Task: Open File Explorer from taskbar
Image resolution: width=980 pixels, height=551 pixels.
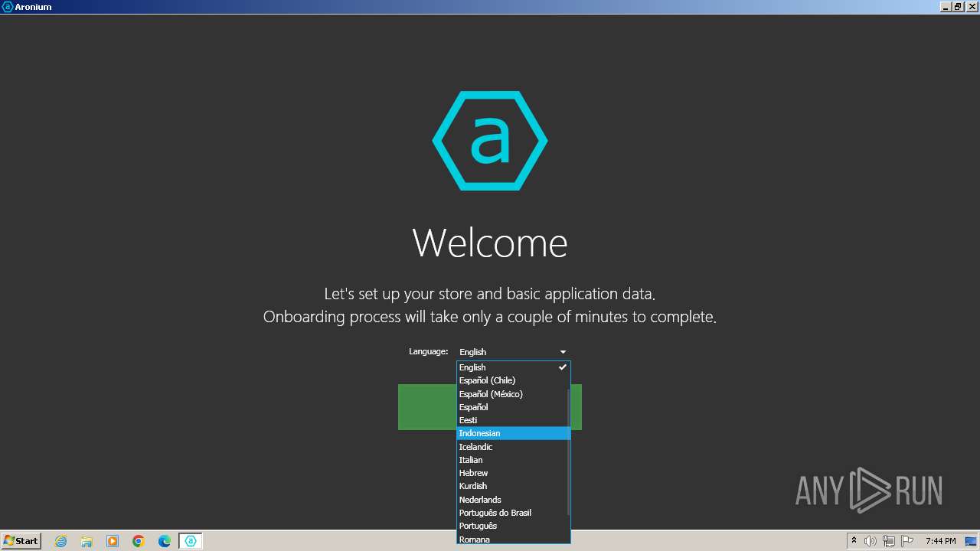Action: [x=87, y=541]
